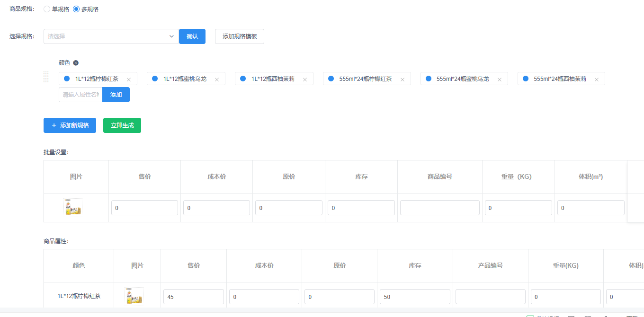644x317 pixels.
Task: Select the 单规格 radio option
Action: [47, 9]
